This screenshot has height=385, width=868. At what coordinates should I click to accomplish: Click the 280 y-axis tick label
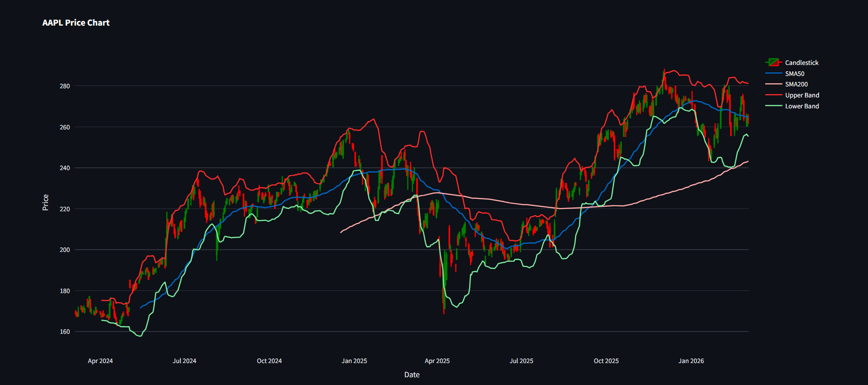click(65, 86)
